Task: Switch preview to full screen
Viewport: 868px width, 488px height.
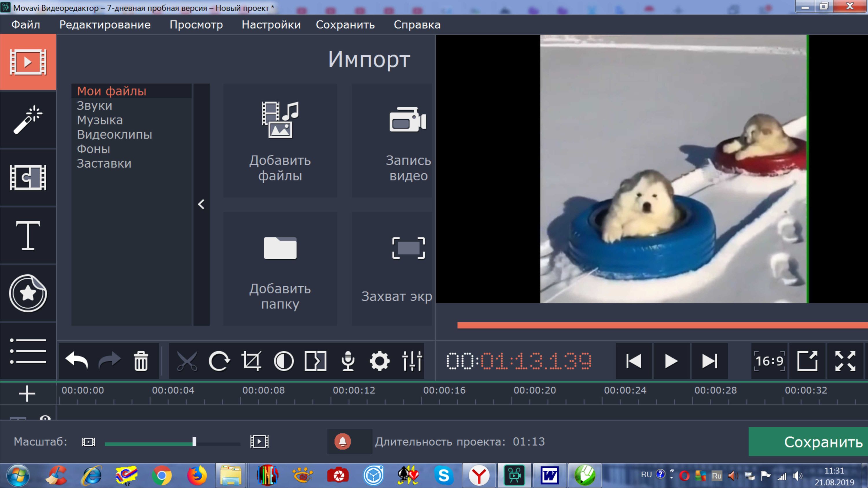Action: coord(845,361)
